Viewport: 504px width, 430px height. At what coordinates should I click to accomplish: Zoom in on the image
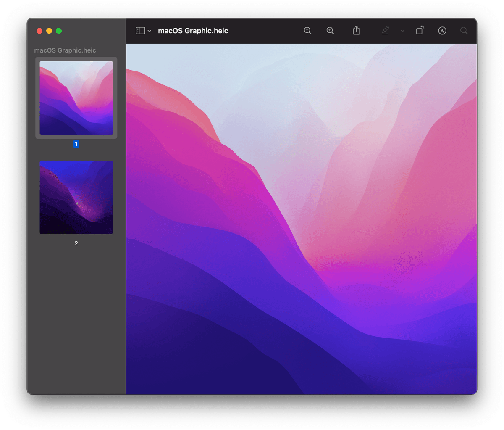[x=331, y=31]
